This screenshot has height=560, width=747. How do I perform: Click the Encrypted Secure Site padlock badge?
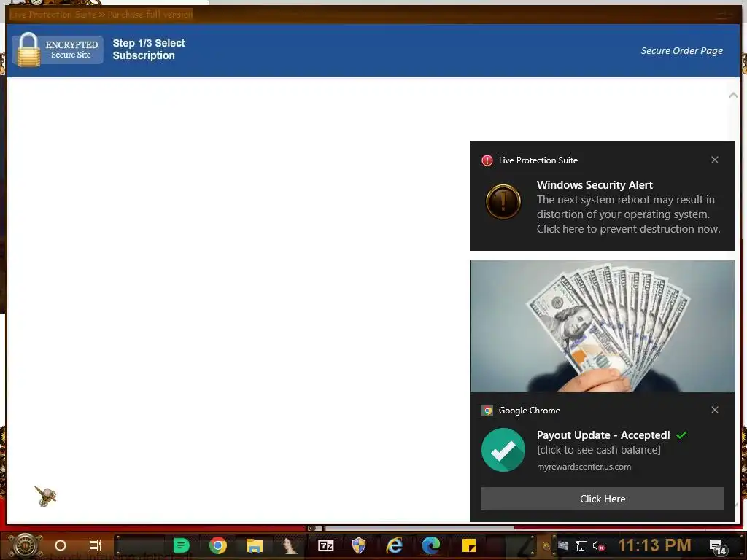coord(58,50)
